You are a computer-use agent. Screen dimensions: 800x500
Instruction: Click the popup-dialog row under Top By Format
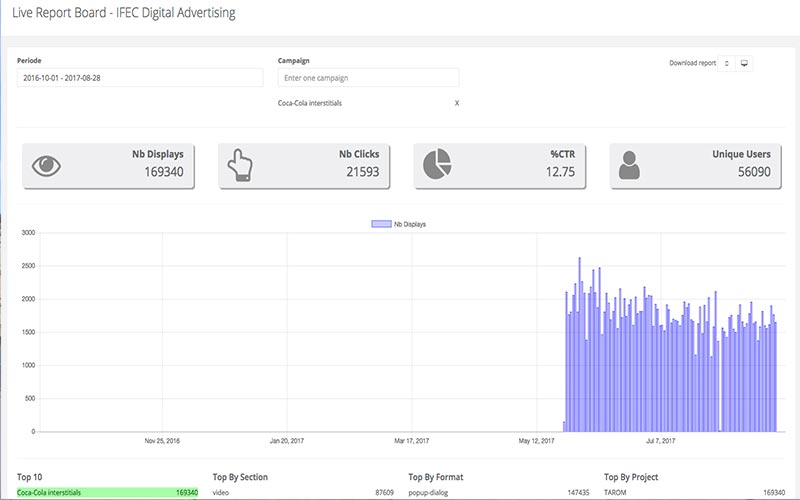pyautogui.click(x=499, y=493)
